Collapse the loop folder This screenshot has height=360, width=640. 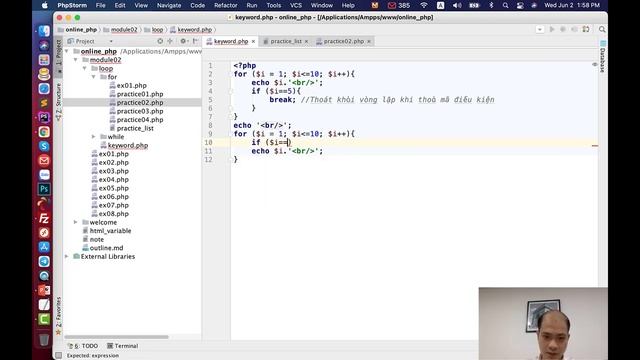tap(85, 69)
